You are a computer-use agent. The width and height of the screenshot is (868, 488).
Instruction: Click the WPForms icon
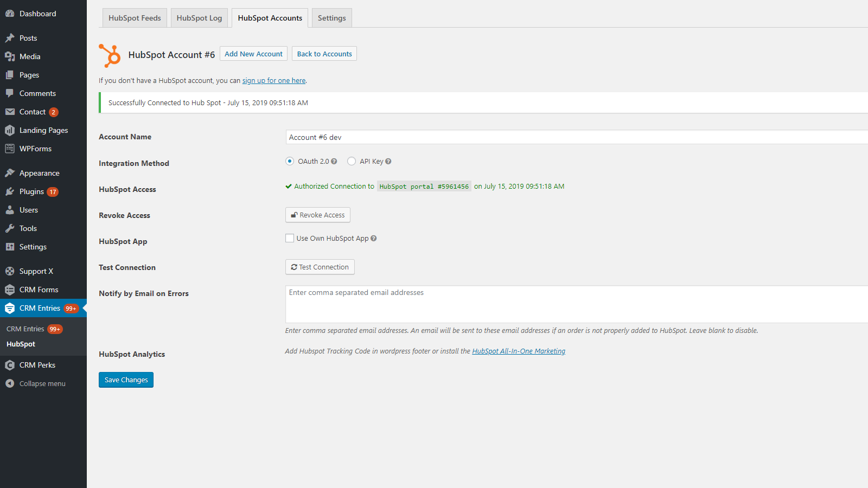click(10, 149)
